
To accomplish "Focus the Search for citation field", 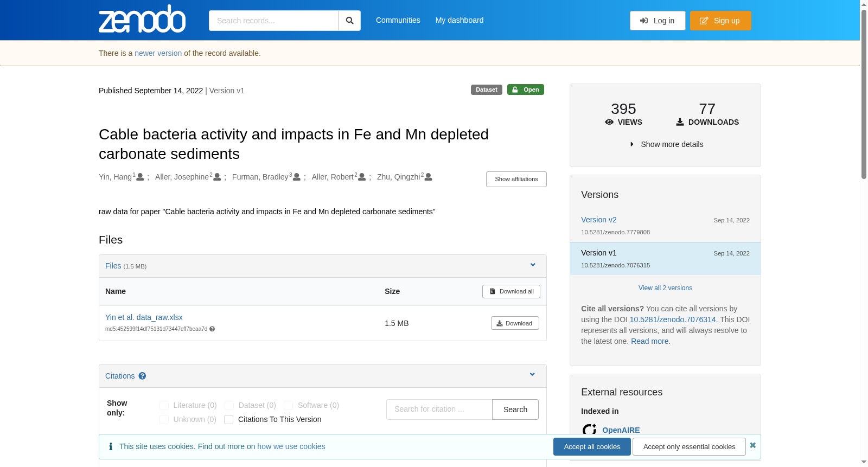I will [439, 410].
